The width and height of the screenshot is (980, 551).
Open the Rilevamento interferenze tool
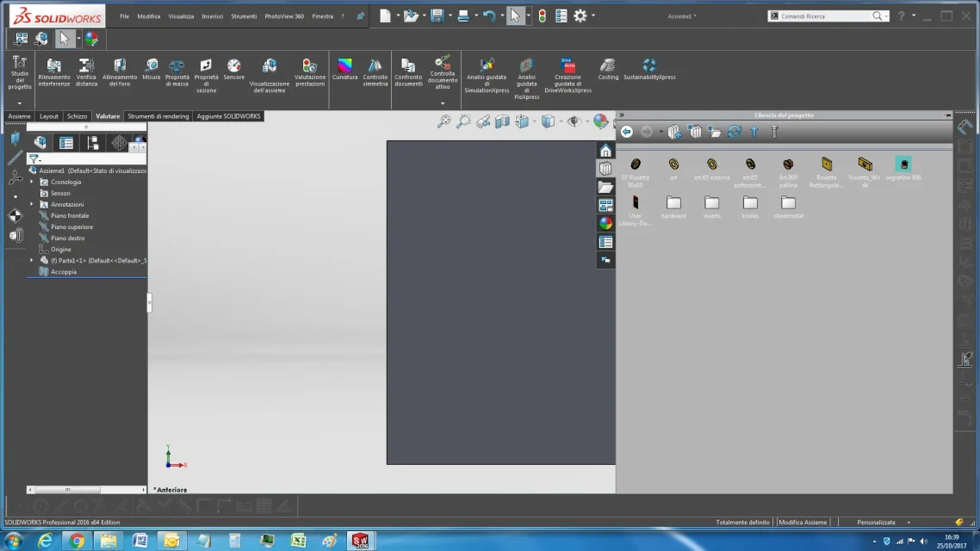click(x=53, y=73)
